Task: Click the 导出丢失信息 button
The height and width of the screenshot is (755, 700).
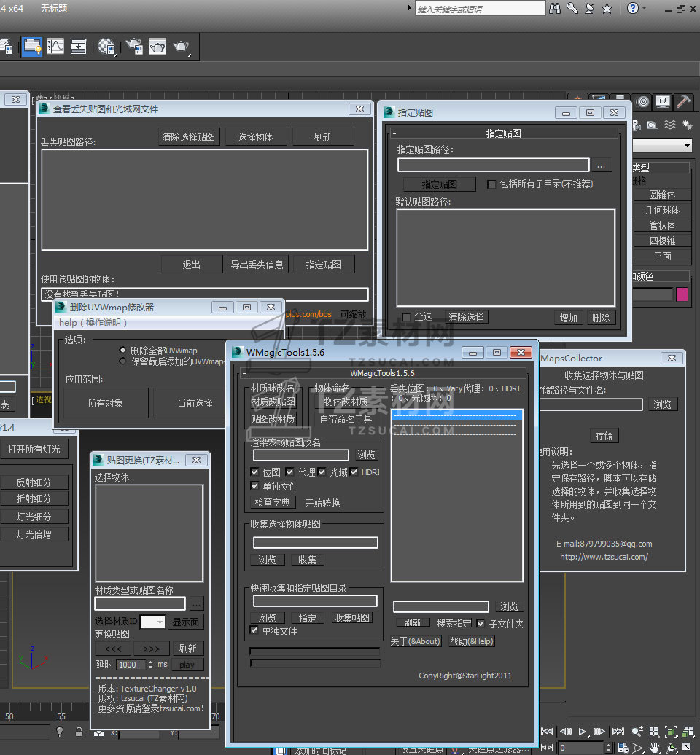Action: [x=257, y=265]
